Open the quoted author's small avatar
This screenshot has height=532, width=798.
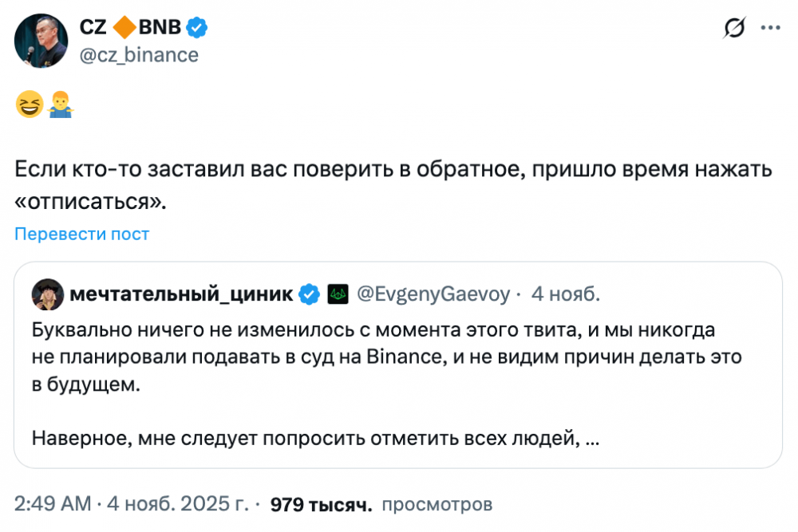48,295
